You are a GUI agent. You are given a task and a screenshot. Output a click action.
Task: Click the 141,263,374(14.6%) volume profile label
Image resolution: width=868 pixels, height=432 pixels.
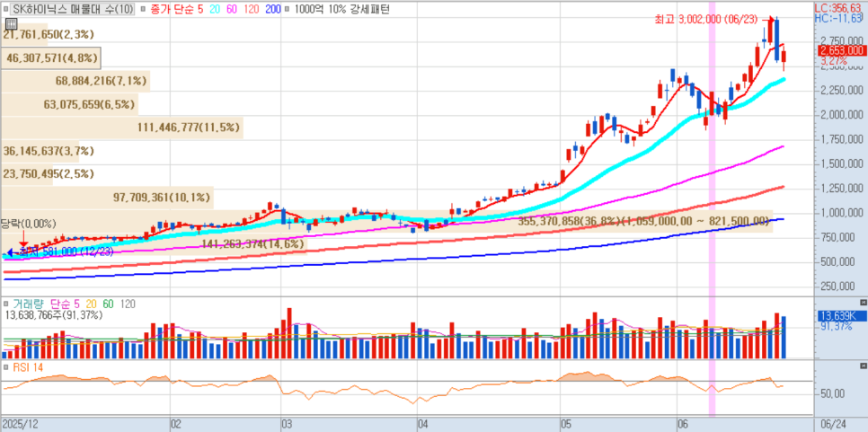(253, 244)
